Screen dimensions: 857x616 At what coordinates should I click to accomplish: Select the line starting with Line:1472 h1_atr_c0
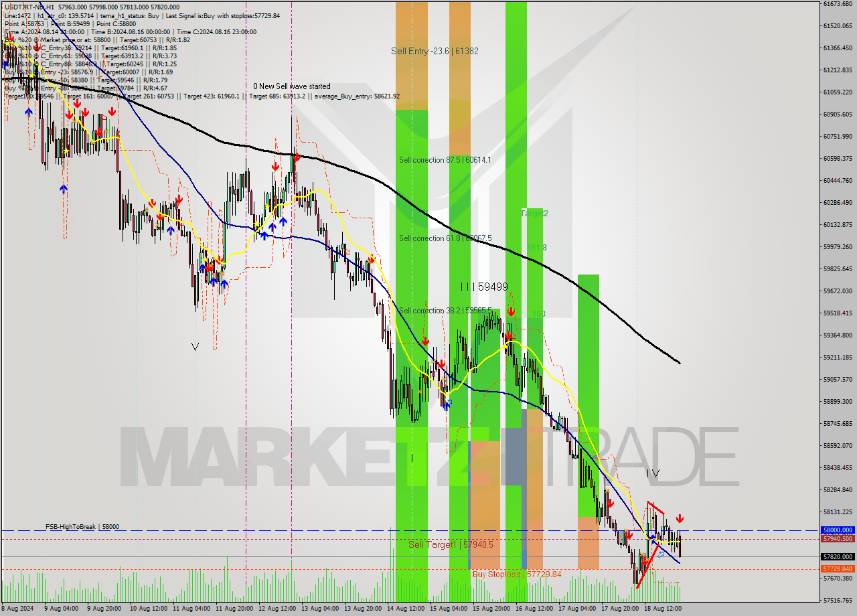click(x=142, y=15)
